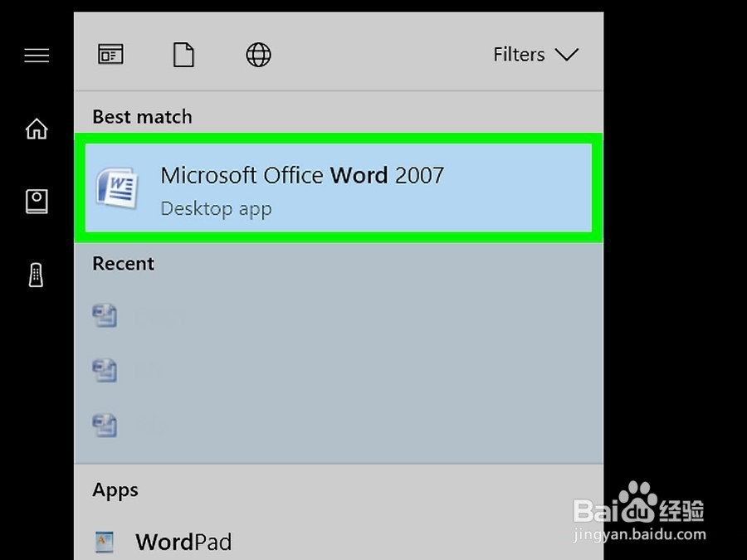Viewport: 747px width, 560px height.
Task: Click the Recent section heading
Action: [124, 263]
